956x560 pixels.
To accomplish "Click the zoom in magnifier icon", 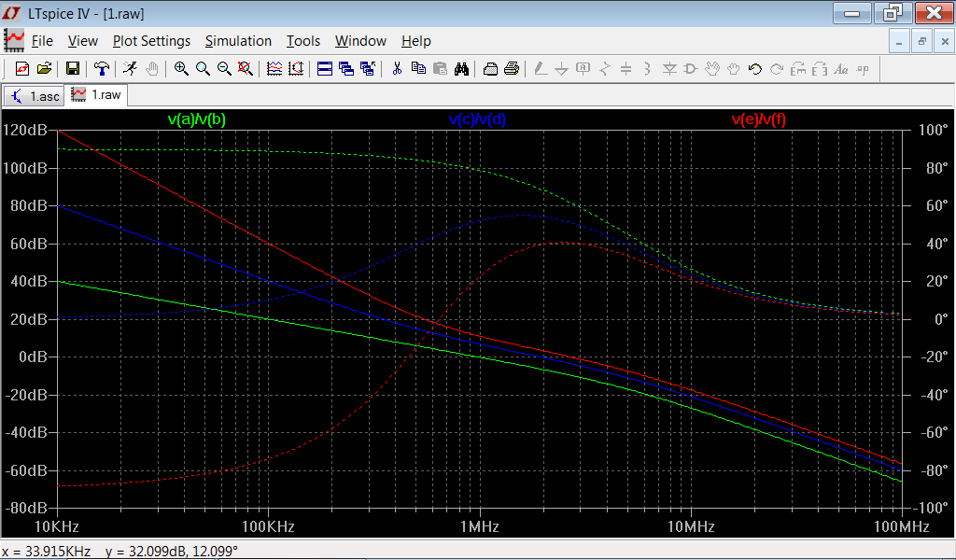I will 181,68.
